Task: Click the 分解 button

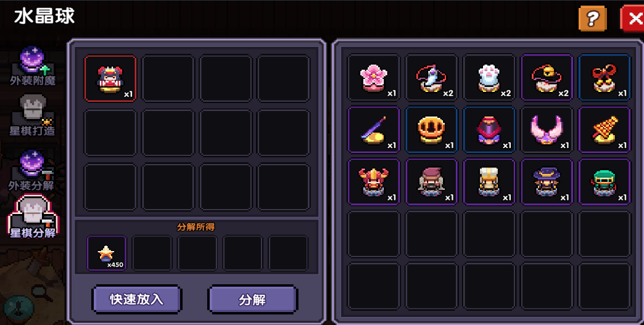Action: click(252, 300)
